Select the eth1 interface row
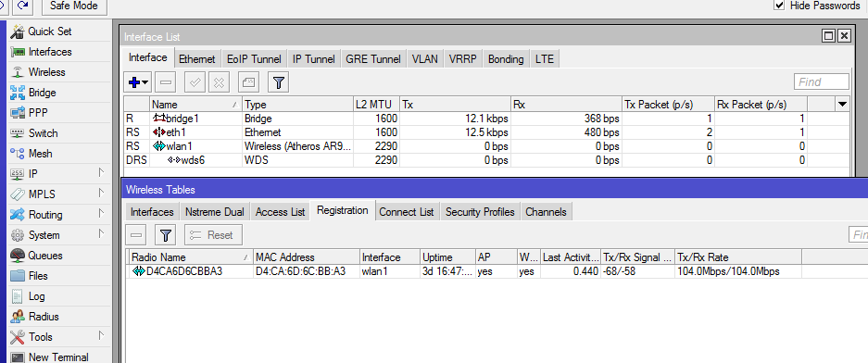Screen dimensions: 868x363 point(486,132)
